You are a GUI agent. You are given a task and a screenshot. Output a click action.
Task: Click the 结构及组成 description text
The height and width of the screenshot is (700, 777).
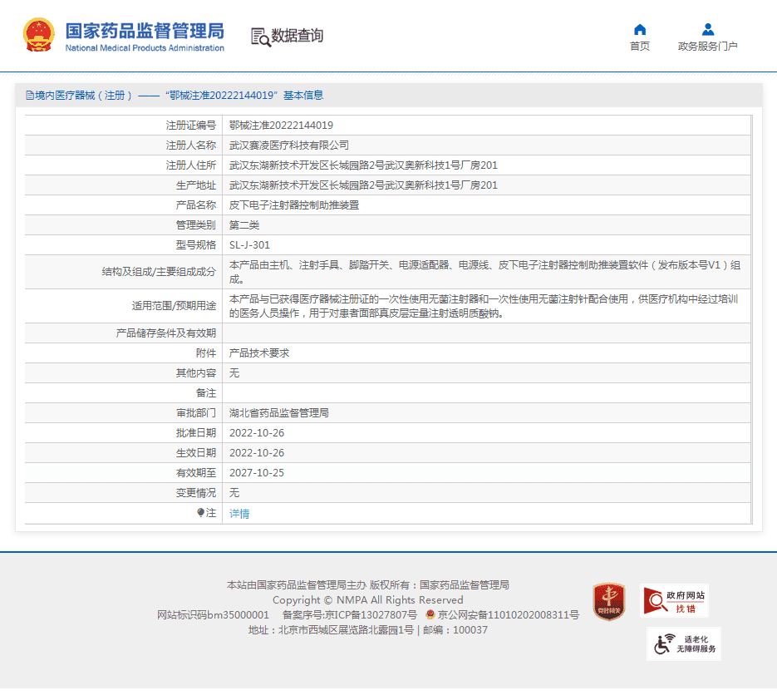pos(484,272)
